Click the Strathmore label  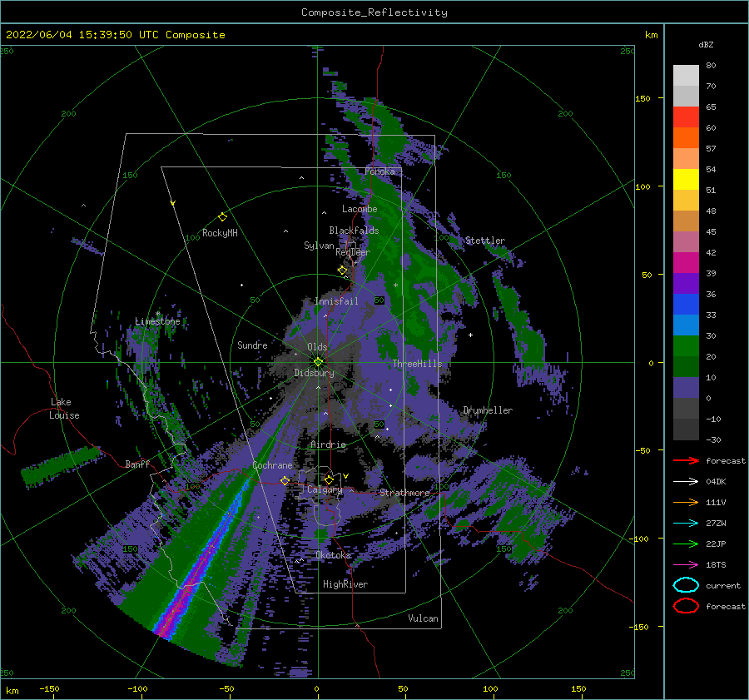(x=404, y=493)
